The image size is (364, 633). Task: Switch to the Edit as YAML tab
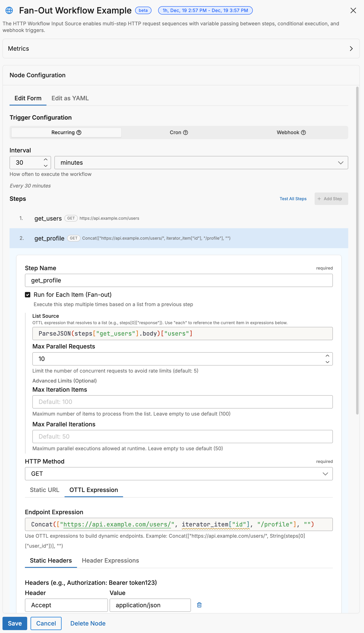click(x=70, y=98)
